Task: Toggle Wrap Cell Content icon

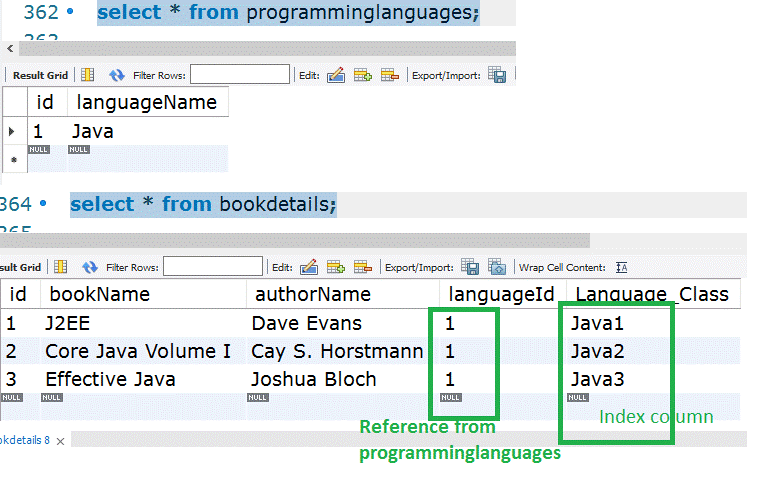Action: 622,267
